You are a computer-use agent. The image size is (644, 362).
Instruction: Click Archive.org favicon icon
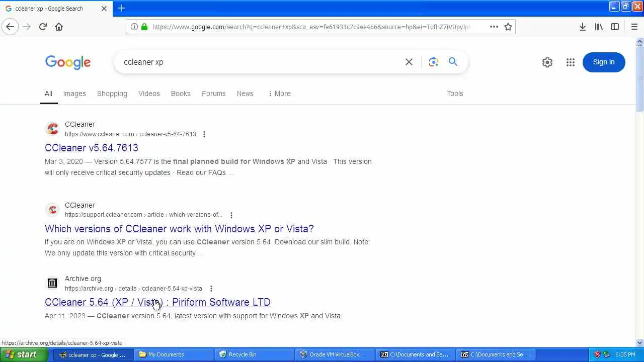(x=52, y=283)
